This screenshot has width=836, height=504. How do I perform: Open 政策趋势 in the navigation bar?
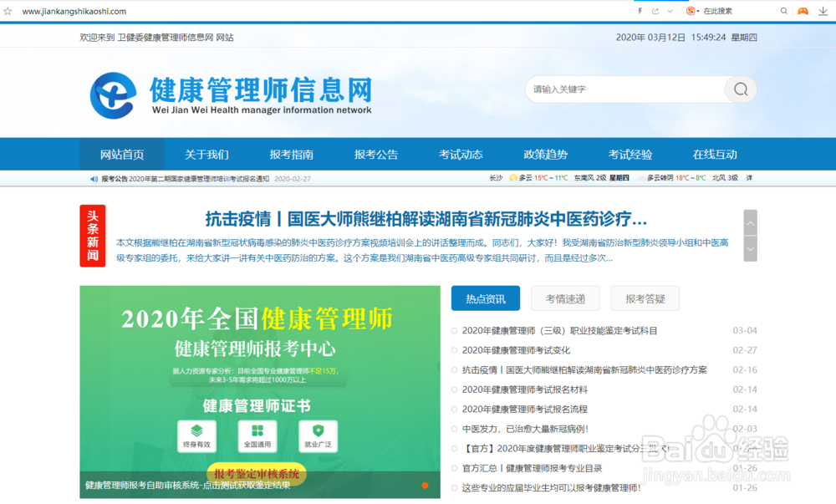coord(545,154)
